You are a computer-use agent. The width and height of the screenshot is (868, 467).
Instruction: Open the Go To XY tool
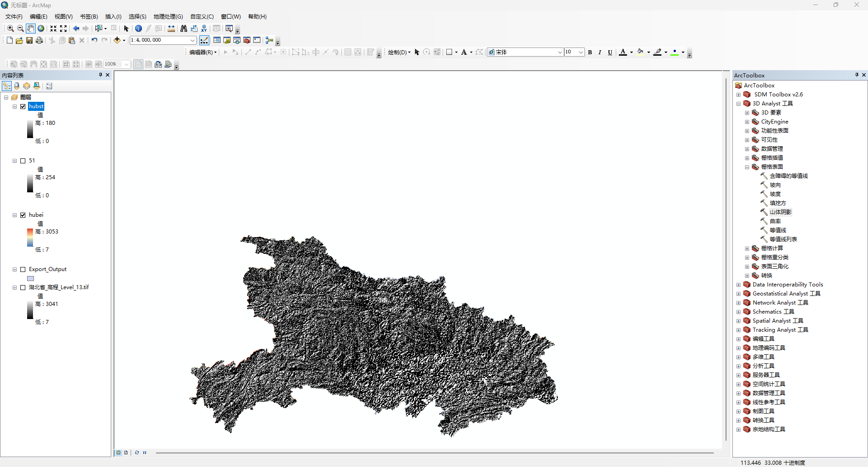(x=204, y=29)
